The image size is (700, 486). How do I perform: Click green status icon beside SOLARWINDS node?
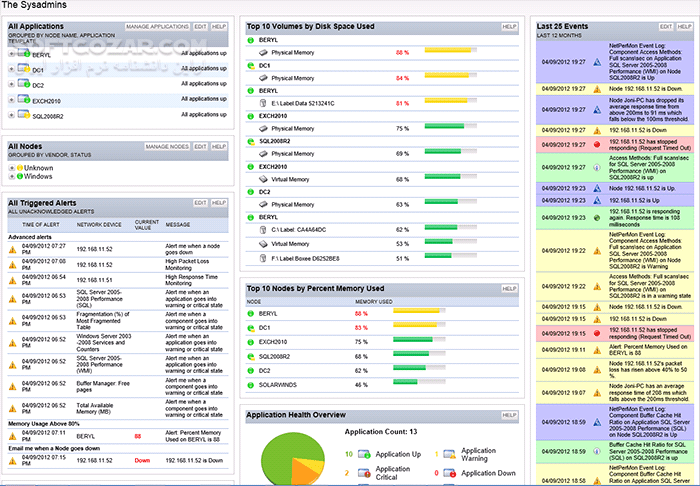point(251,384)
